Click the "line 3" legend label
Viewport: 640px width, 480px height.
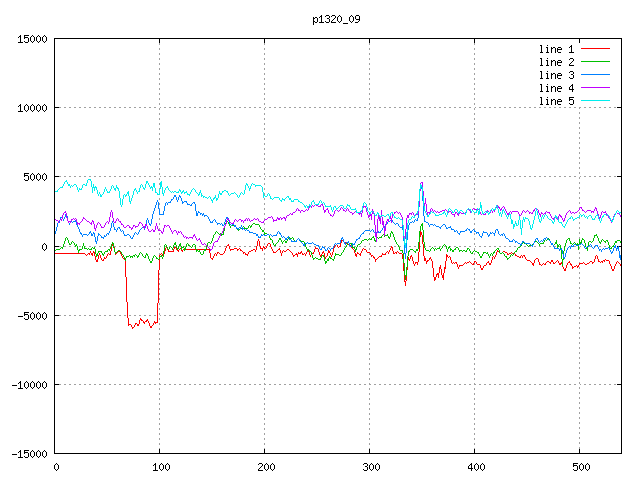coord(556,75)
